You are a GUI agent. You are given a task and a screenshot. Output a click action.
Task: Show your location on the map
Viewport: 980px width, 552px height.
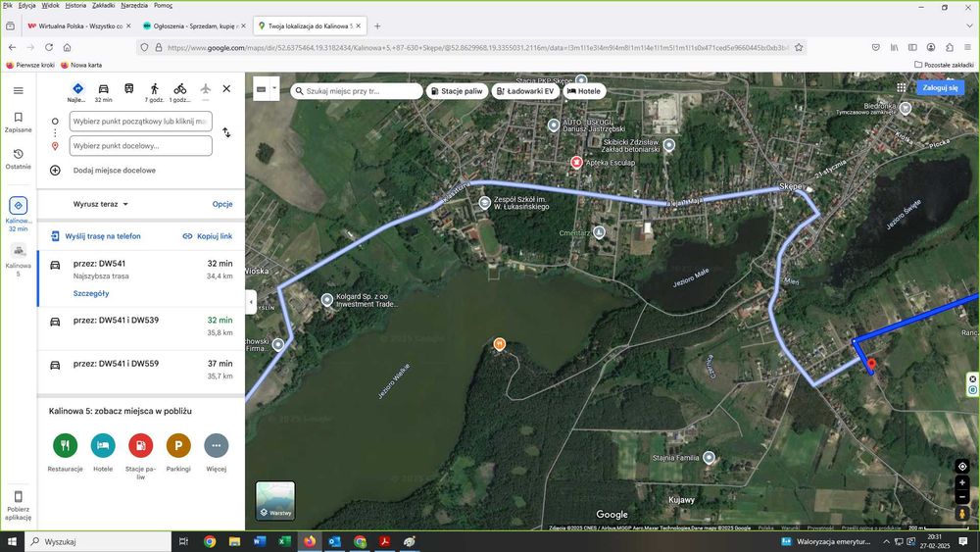tap(962, 467)
